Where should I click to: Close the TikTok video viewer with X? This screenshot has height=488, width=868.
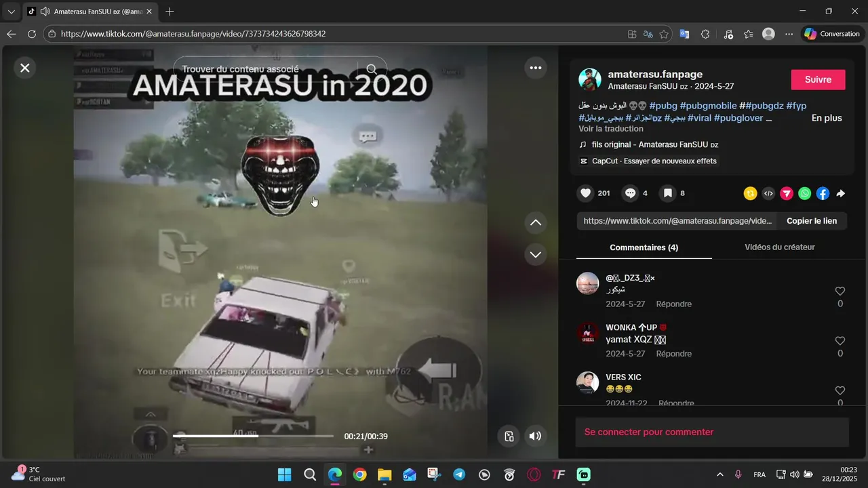point(25,68)
